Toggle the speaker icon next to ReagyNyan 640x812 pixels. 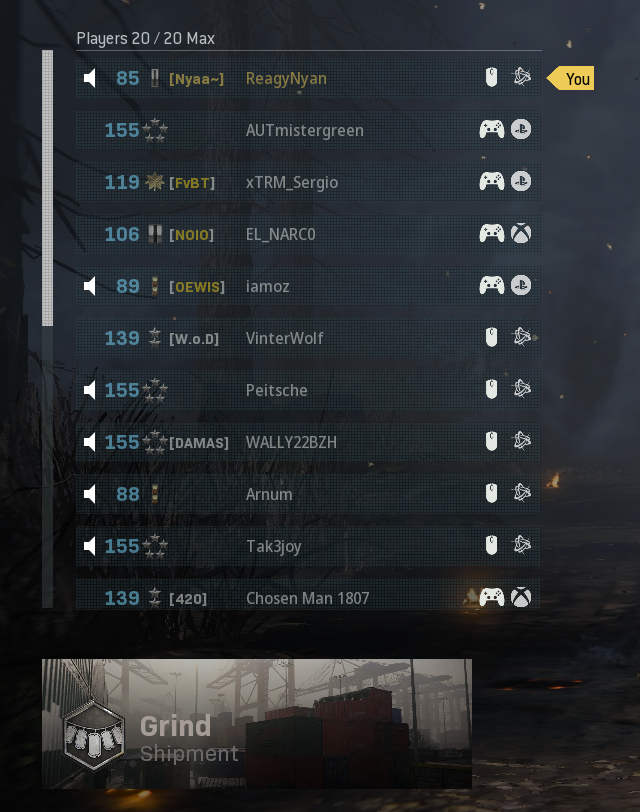[90, 79]
